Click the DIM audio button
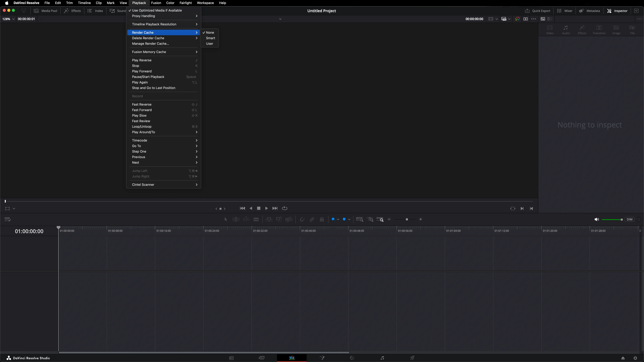The width and height of the screenshot is (644, 362). (x=629, y=219)
